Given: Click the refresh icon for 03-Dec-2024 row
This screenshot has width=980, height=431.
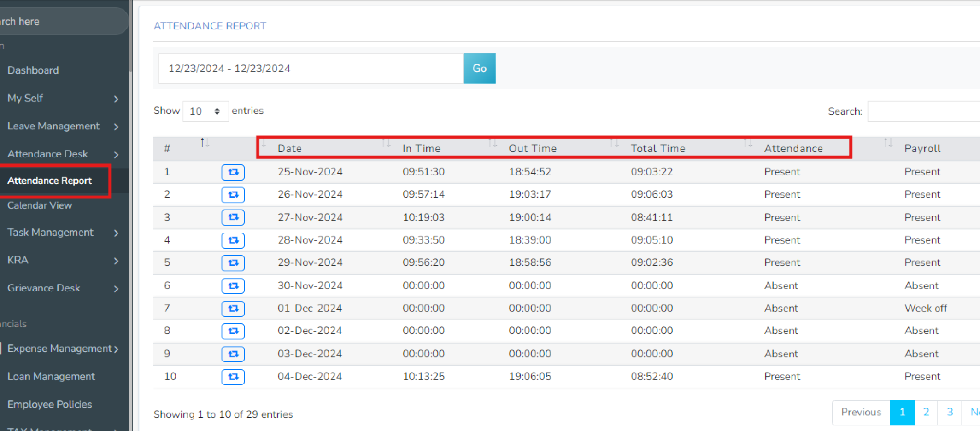Looking at the screenshot, I should [x=233, y=354].
